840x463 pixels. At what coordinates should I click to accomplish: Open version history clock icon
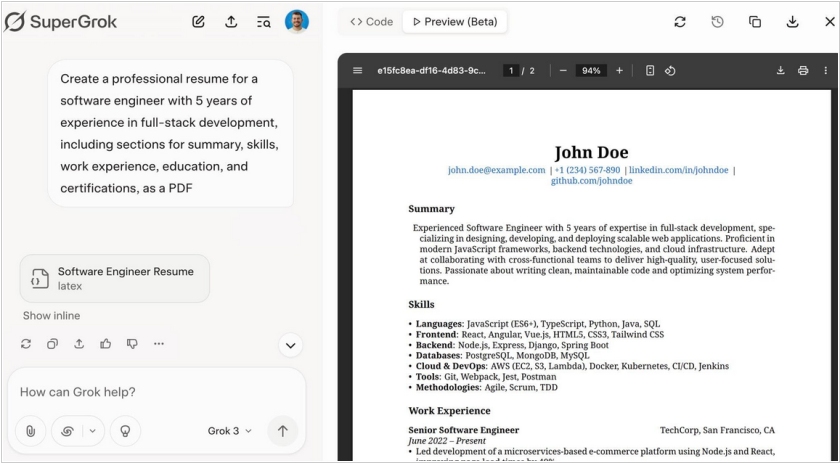click(x=717, y=22)
